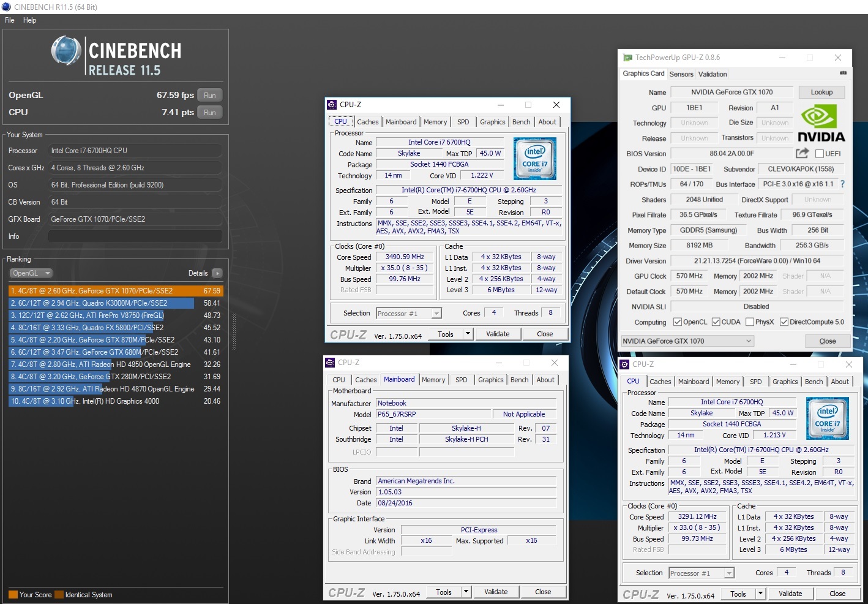This screenshot has width=868, height=604.
Task: Open the Tools dropdown arrow in the top CPU-Z window
Action: [468, 334]
